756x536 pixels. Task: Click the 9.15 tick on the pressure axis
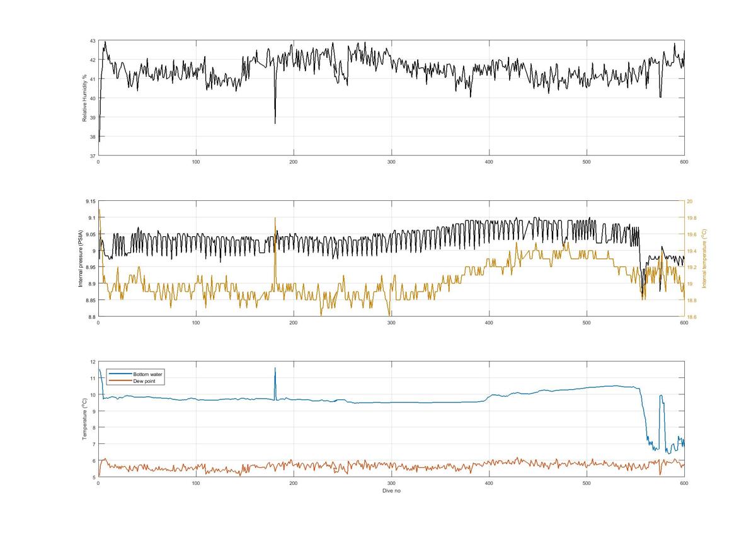[x=91, y=202]
